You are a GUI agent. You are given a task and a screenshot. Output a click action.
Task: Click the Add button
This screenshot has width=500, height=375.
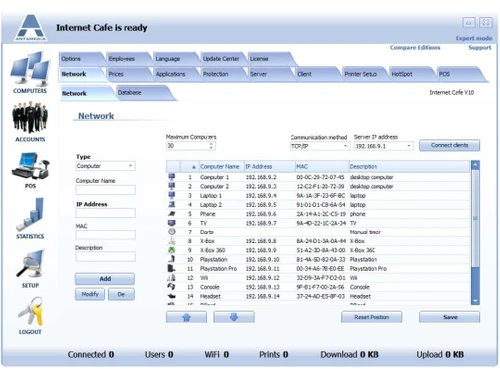pyautogui.click(x=105, y=279)
